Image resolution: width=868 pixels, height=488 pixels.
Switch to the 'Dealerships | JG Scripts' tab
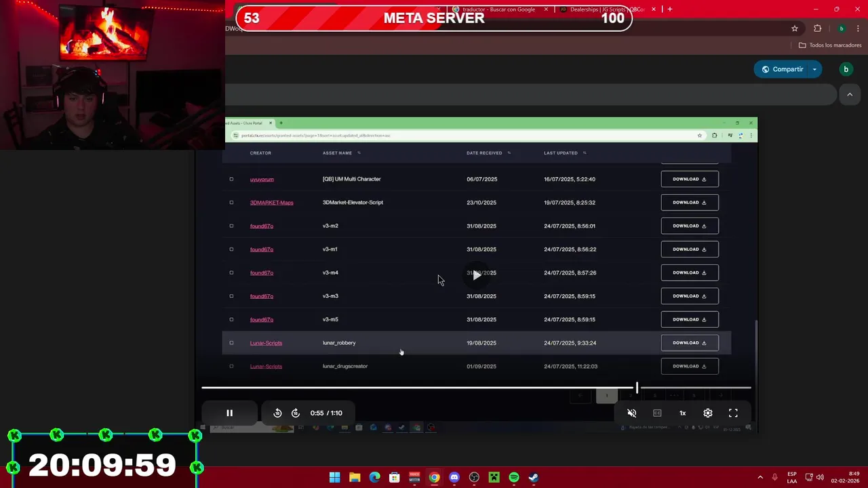pos(607,9)
